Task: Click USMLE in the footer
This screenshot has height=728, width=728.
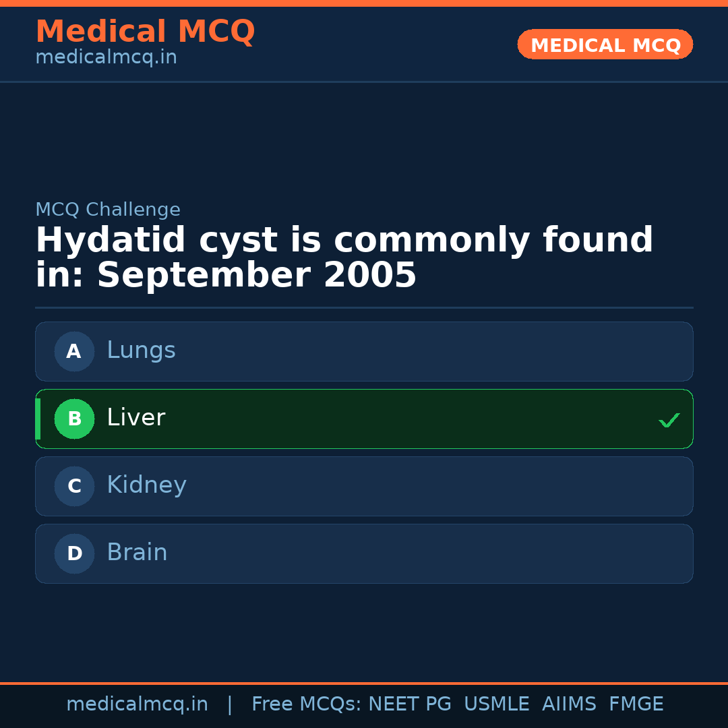Action: 496,704
